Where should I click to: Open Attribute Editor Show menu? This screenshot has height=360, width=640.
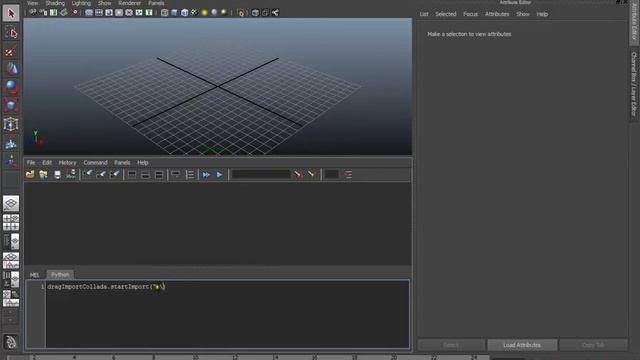click(x=523, y=14)
